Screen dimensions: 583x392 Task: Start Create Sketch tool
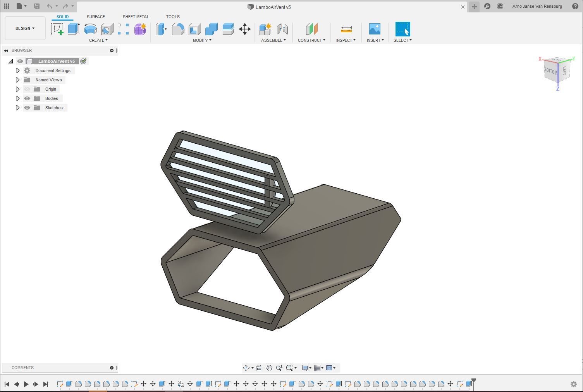tap(57, 29)
